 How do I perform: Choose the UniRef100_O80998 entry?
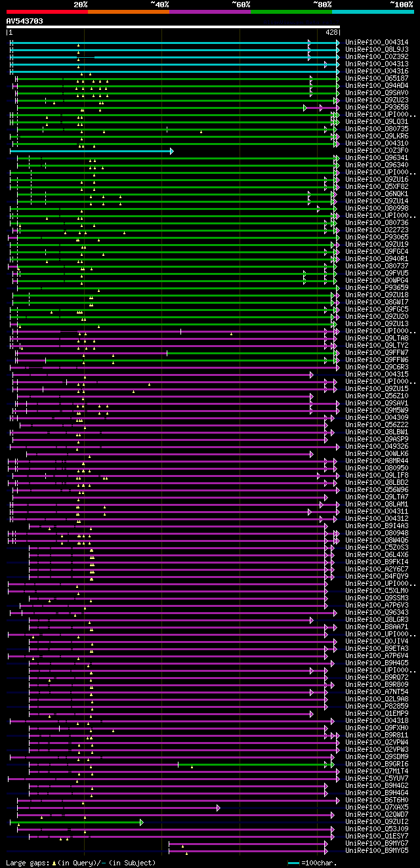(377, 209)
